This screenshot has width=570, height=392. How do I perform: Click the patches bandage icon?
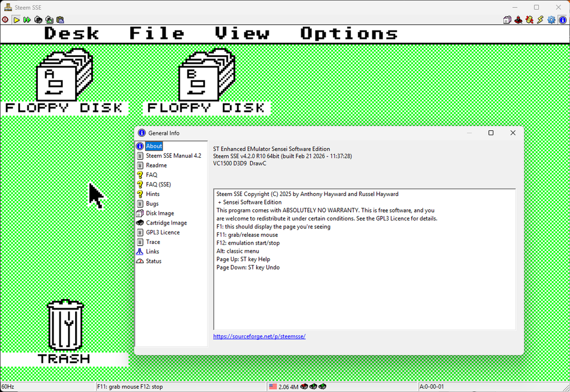(x=529, y=20)
